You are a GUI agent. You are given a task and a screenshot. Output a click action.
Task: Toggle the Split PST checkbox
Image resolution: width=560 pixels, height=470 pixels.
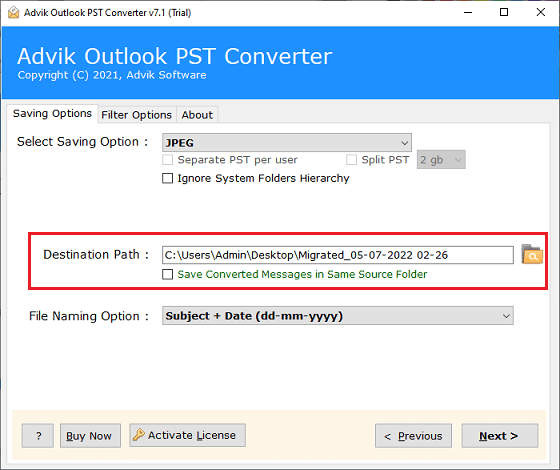pos(351,160)
